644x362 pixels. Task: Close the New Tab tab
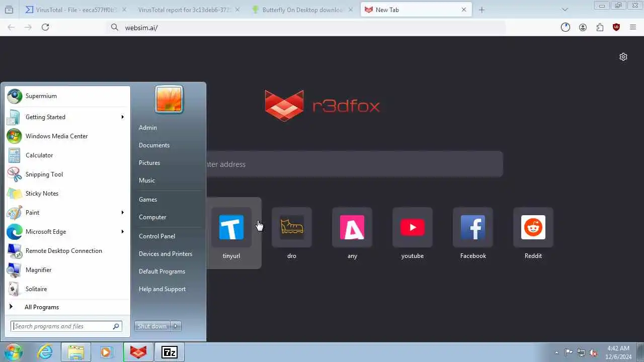(464, 10)
